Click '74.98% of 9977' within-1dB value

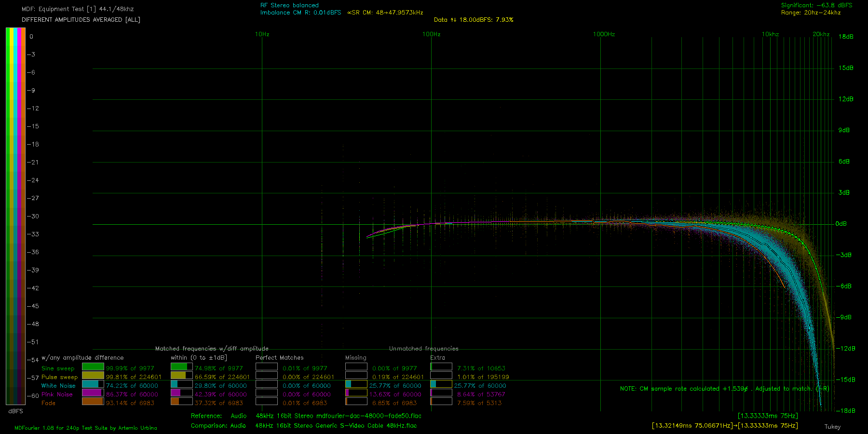(x=219, y=368)
